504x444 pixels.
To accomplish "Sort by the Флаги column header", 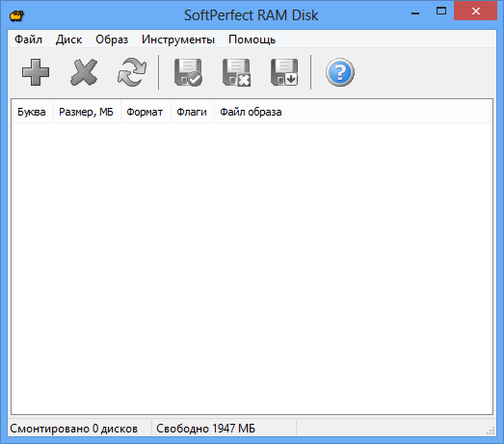I will click(192, 112).
